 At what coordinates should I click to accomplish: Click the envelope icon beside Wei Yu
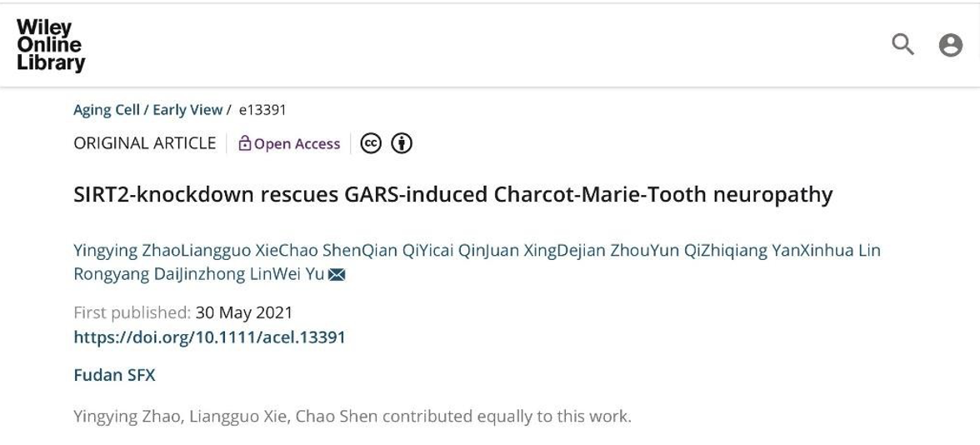337,275
